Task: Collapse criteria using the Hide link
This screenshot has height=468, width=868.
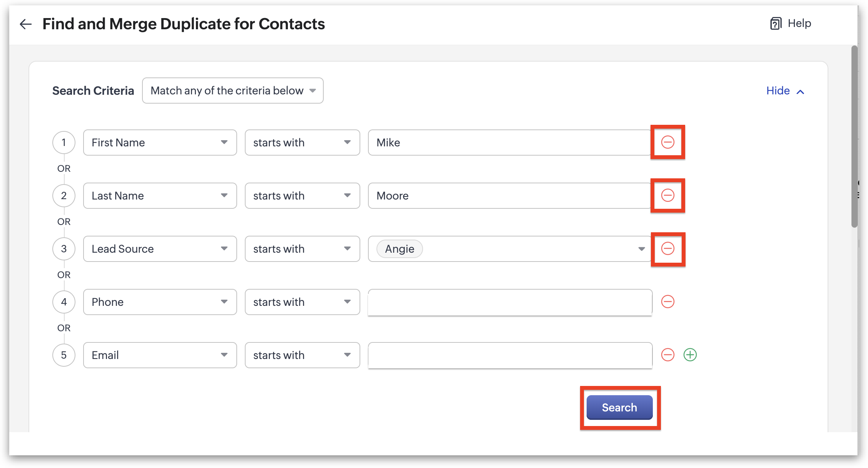Action: coord(785,91)
